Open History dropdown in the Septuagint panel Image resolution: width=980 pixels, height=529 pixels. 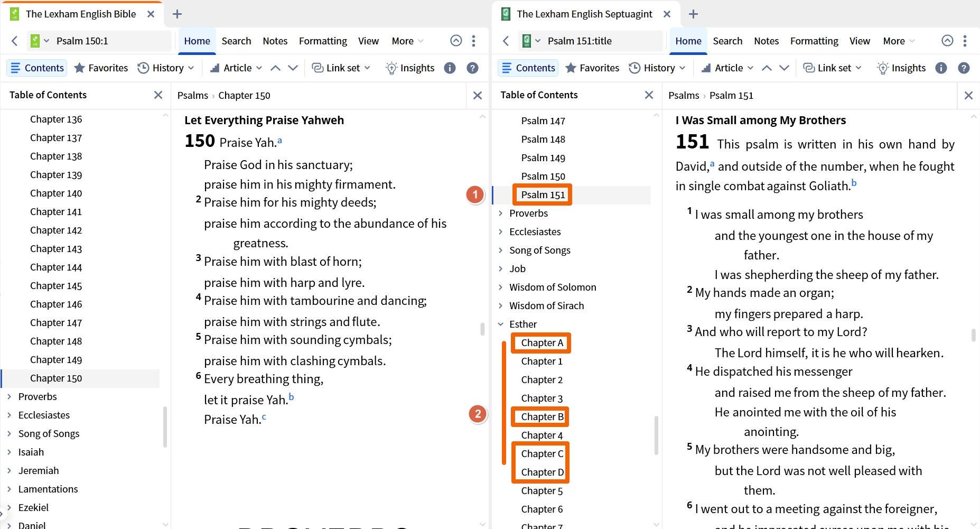[657, 68]
